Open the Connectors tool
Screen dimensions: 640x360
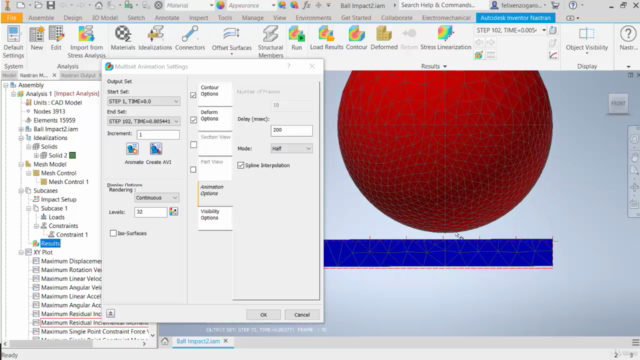[190, 38]
